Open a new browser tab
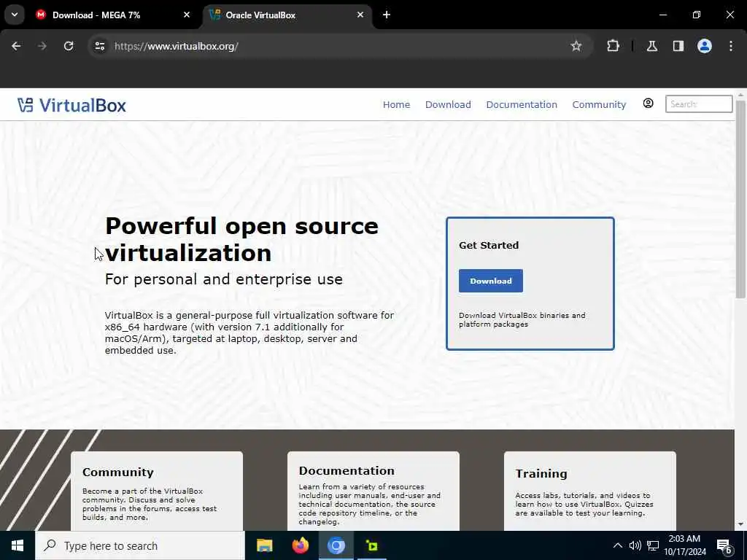This screenshot has width=747, height=560. coord(387,15)
